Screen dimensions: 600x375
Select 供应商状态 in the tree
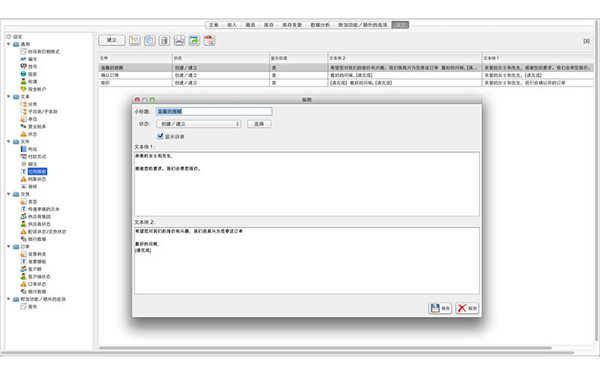click(39, 224)
